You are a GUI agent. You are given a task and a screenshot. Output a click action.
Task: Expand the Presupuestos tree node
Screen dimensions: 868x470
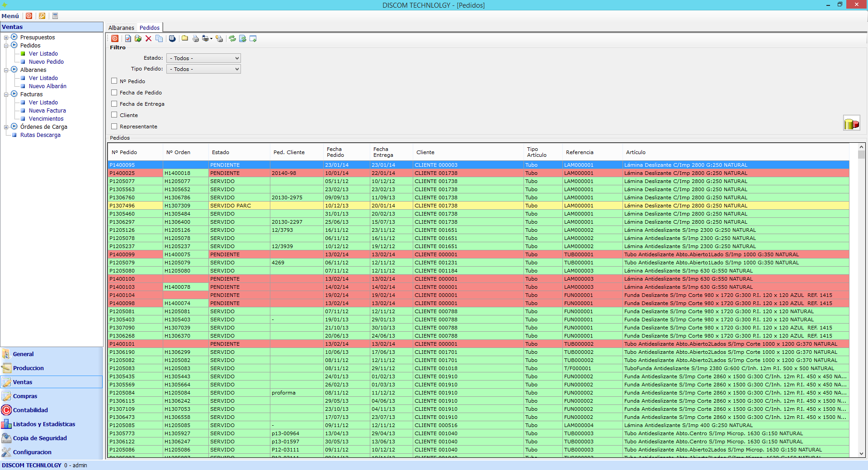point(6,38)
